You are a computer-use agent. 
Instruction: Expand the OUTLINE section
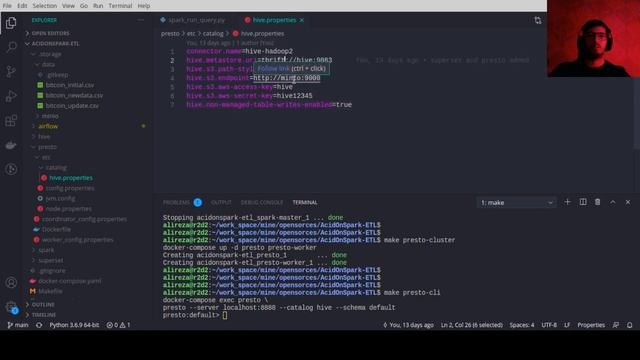(x=43, y=304)
